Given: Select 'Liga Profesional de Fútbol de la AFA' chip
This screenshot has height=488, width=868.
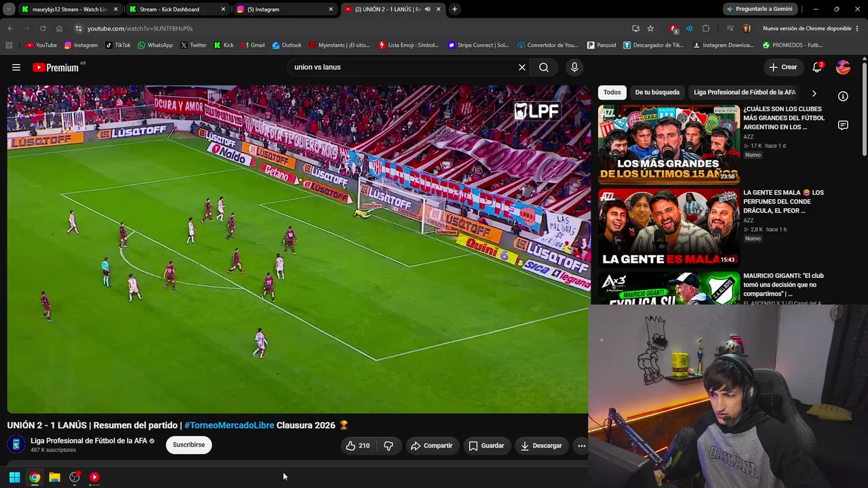Looking at the screenshot, I should pyautogui.click(x=745, y=92).
